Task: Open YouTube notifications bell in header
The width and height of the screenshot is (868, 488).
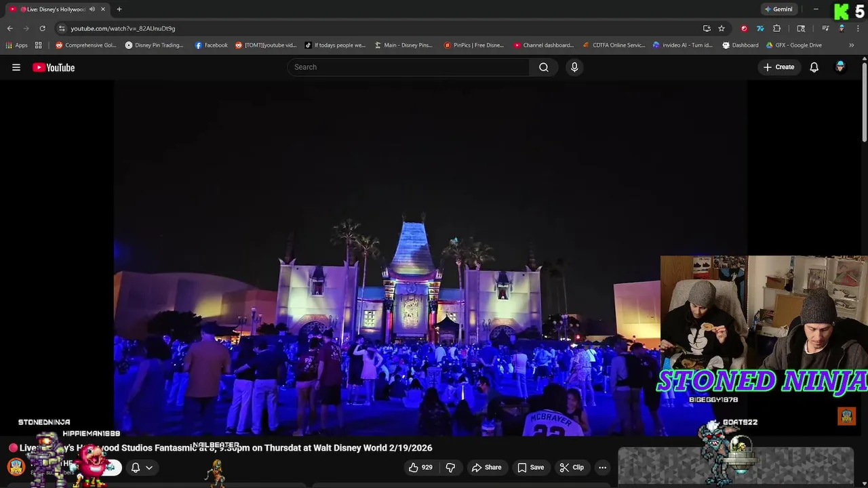Action: (x=814, y=67)
